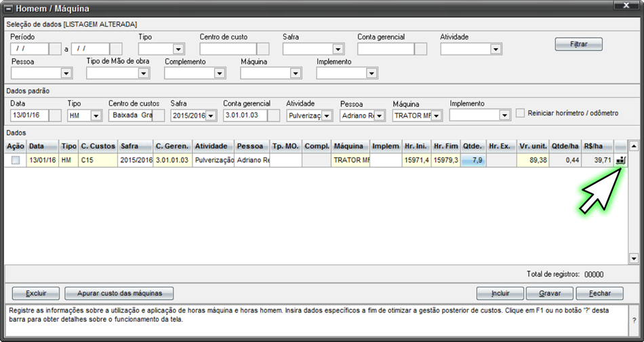Screen dimensions: 644x342
Task: Select cell Vr. unit. 89,38
Action: pos(533,160)
